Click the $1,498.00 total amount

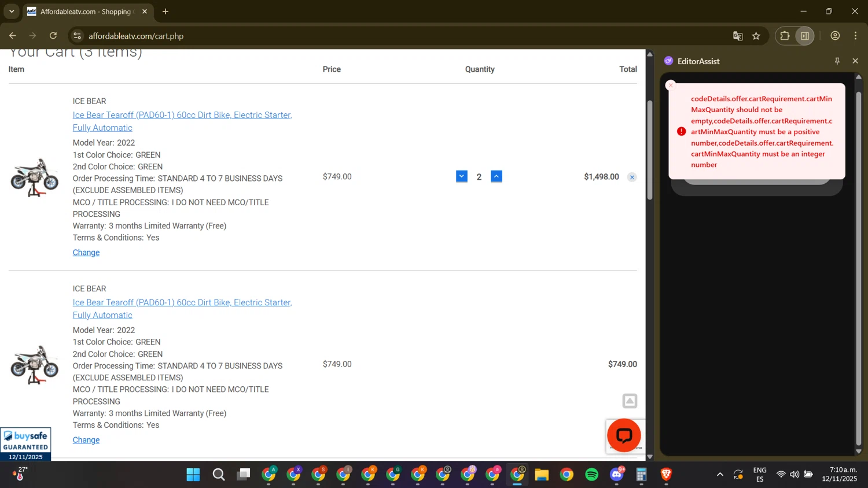(601, 177)
